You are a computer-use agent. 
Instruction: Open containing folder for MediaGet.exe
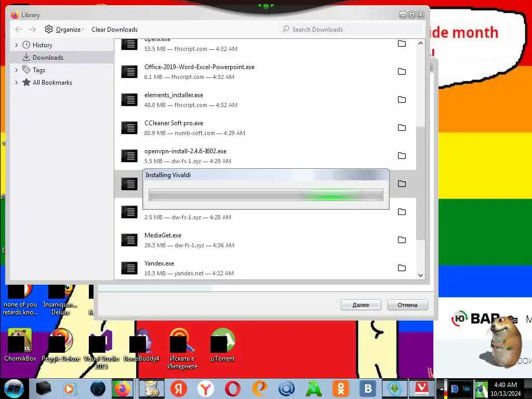[402, 240]
